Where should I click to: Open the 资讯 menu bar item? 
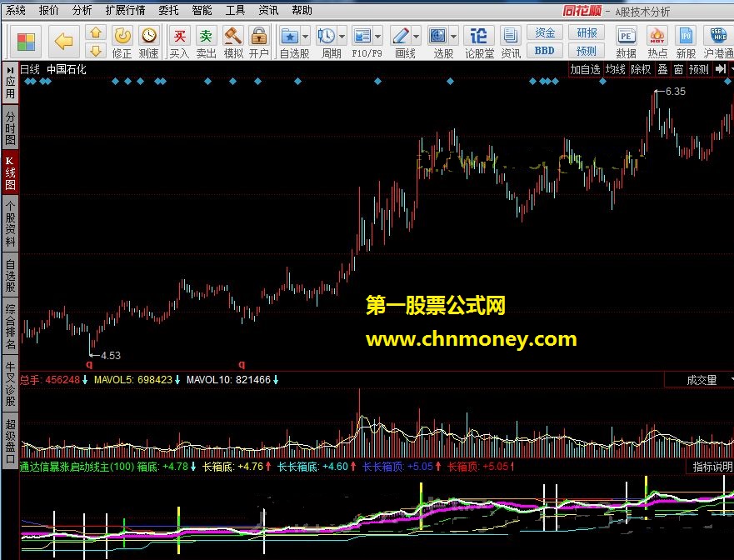click(268, 10)
